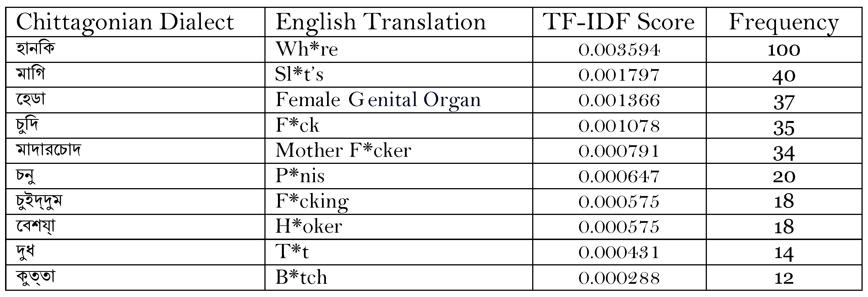Image resolution: width=868 pixels, height=297 pixels.
Task: Click the Frequency column header
Action: point(784,22)
